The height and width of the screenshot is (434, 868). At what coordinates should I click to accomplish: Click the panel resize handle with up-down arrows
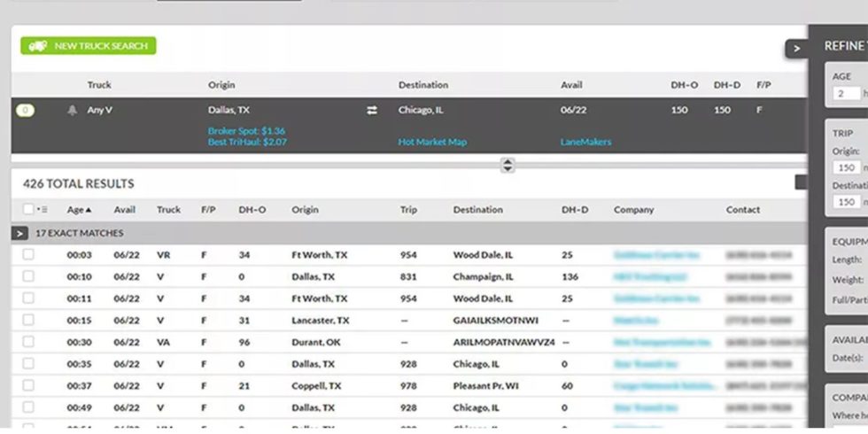(508, 165)
